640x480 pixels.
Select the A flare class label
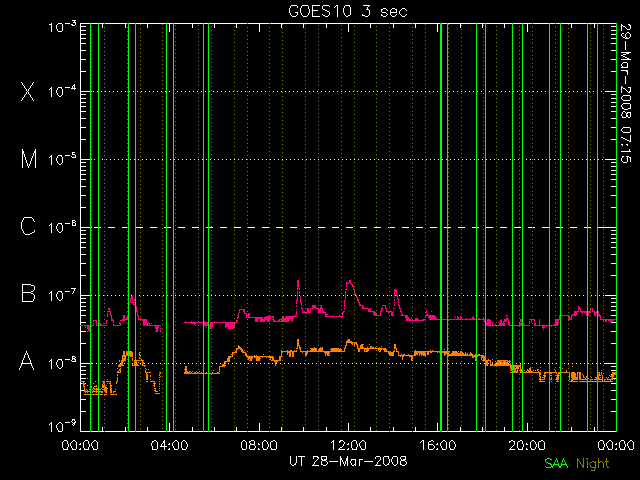(x=27, y=361)
